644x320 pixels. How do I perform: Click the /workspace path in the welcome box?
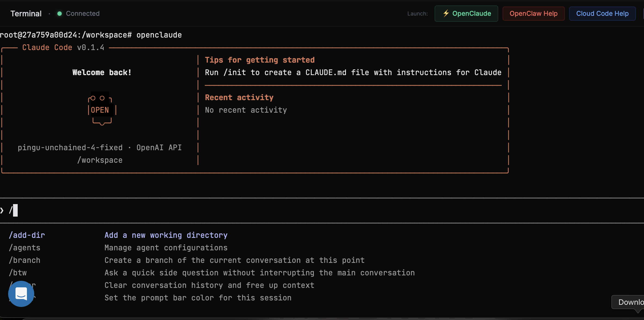click(100, 160)
